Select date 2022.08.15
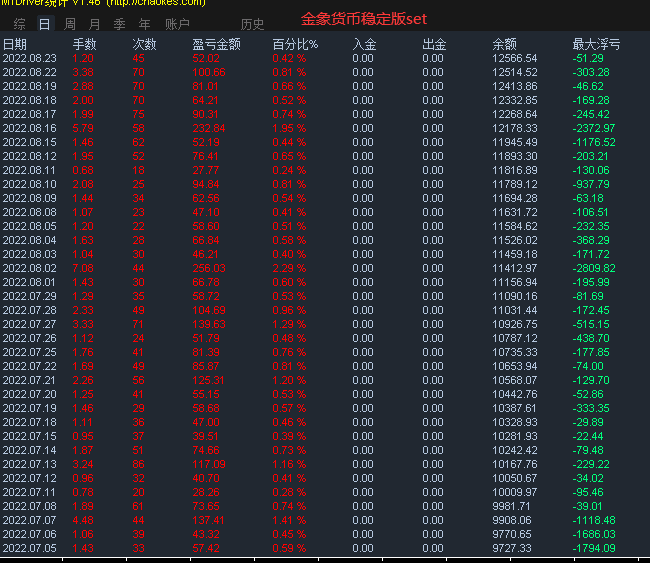The image size is (650, 563). (x=29, y=143)
